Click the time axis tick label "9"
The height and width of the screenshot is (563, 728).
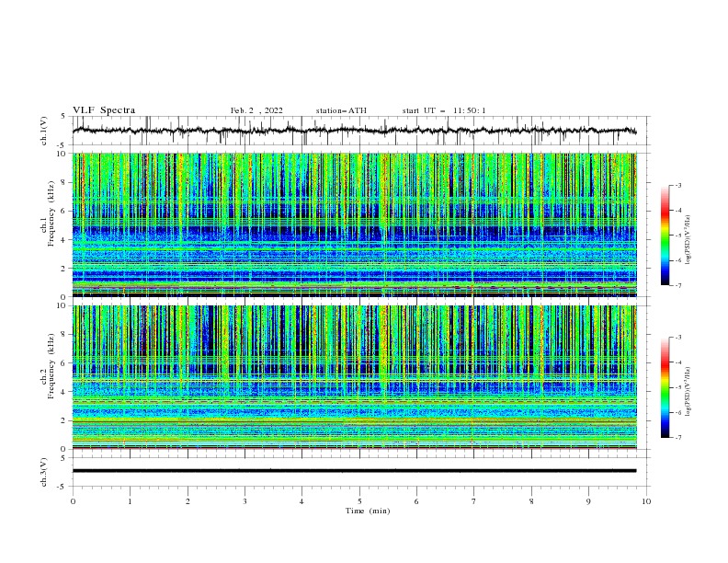tap(588, 501)
